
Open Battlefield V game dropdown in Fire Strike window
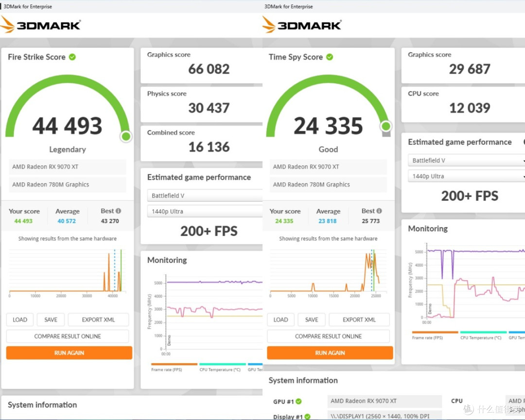tap(205, 195)
